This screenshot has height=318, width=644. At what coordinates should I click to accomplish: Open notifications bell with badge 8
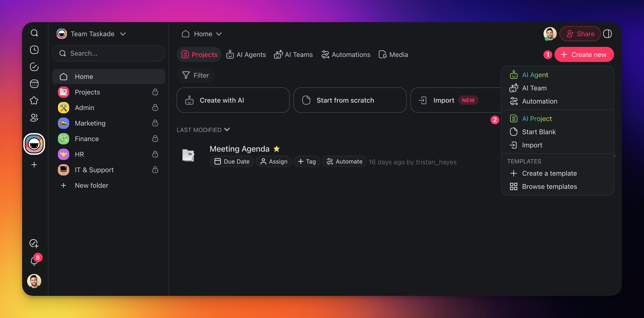(34, 261)
